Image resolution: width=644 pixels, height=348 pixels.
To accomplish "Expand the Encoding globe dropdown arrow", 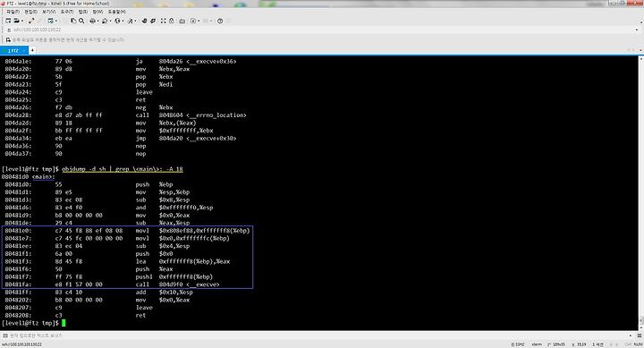I will click(x=123, y=21).
